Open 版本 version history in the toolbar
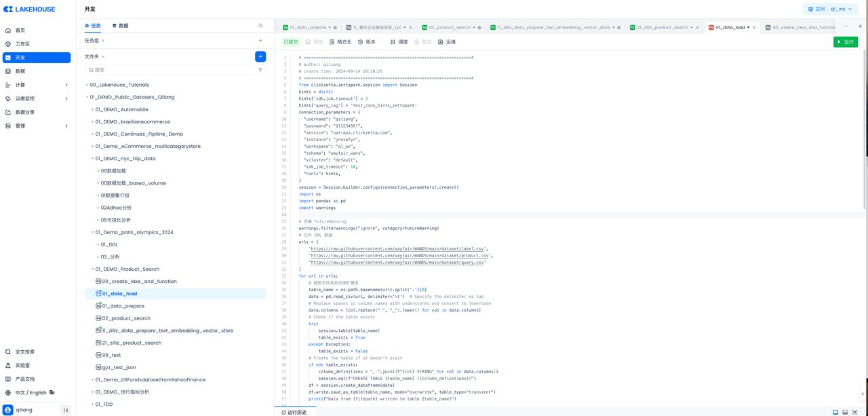Viewport: 868px width, 416px height. click(367, 42)
